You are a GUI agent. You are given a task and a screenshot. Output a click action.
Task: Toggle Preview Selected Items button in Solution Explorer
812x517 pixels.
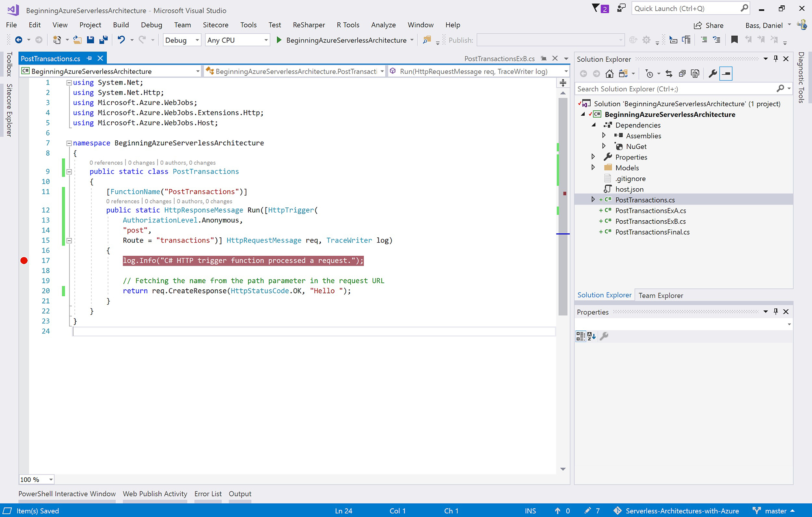[726, 73]
